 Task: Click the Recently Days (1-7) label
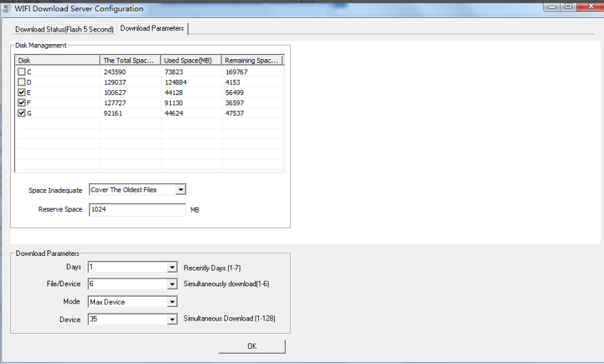coord(212,268)
